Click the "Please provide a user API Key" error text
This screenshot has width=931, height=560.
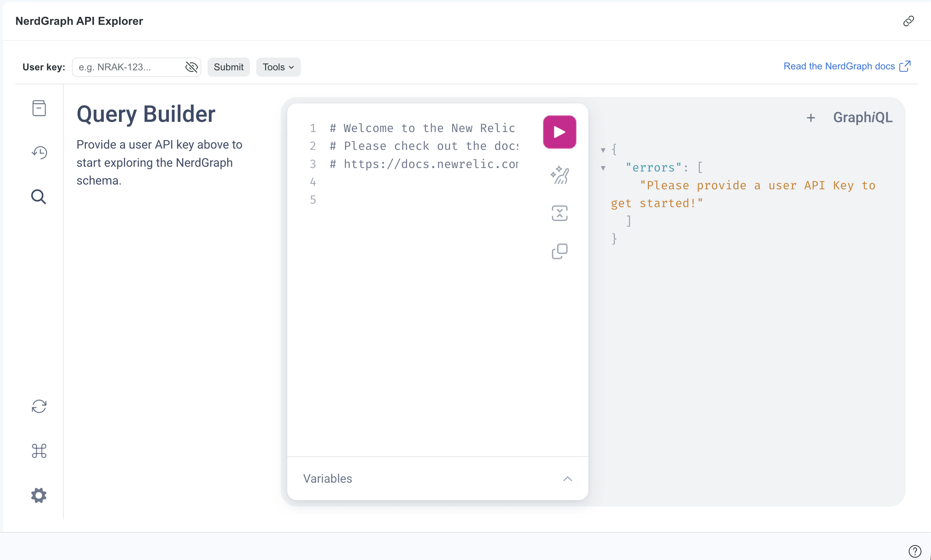pos(743,194)
